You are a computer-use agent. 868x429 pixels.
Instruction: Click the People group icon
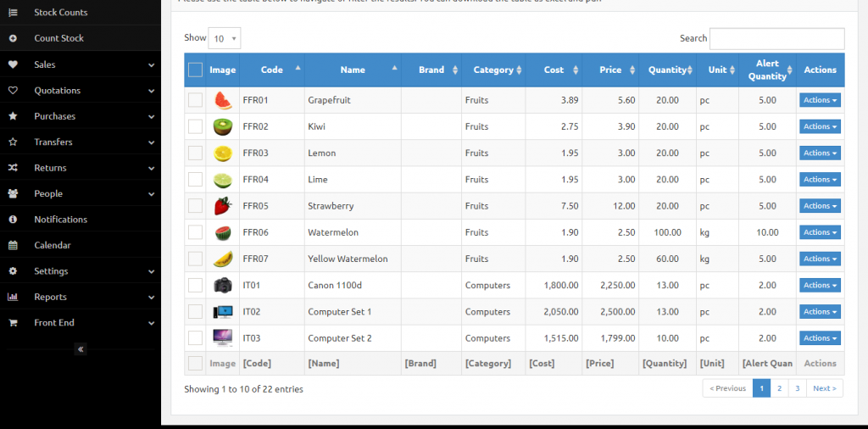coord(13,194)
